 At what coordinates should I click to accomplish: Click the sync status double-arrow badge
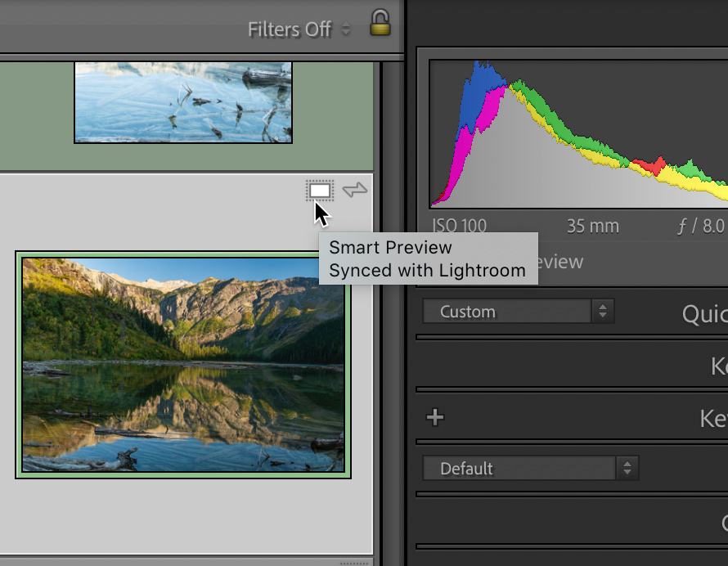(x=355, y=191)
